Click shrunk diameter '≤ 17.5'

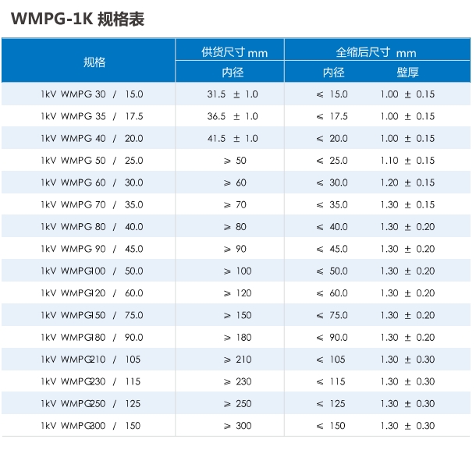(x=332, y=116)
